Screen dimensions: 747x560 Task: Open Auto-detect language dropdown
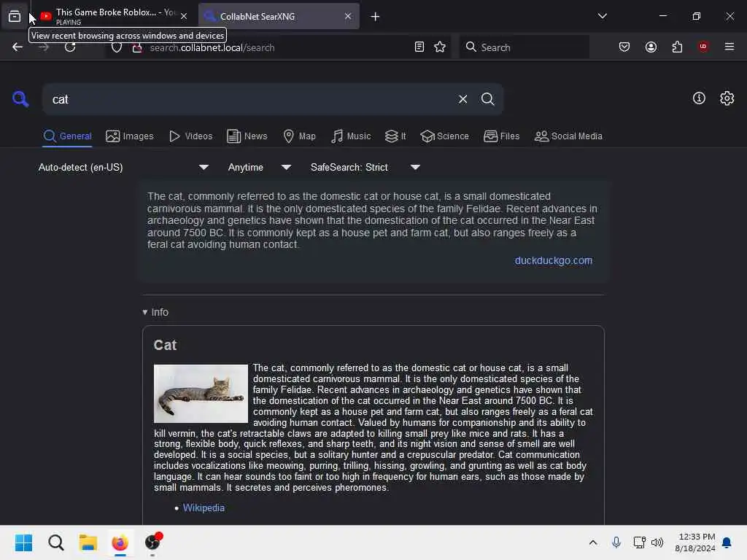tap(123, 167)
